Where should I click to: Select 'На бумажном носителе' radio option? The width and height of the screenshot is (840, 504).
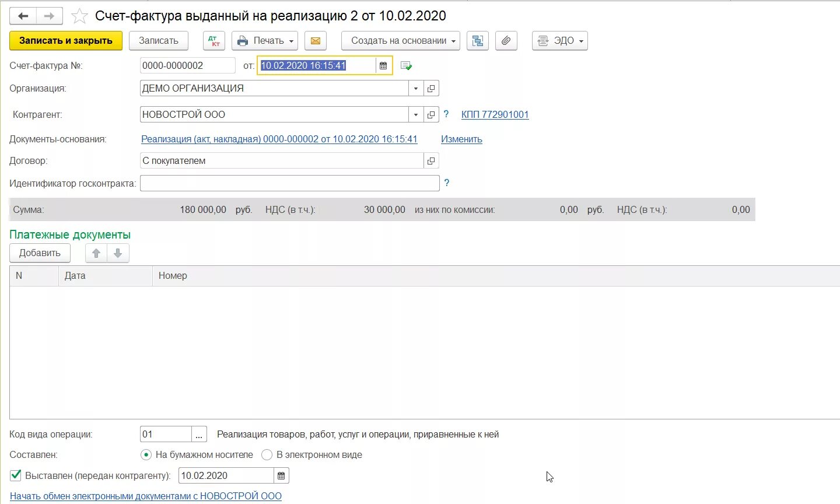pos(146,455)
